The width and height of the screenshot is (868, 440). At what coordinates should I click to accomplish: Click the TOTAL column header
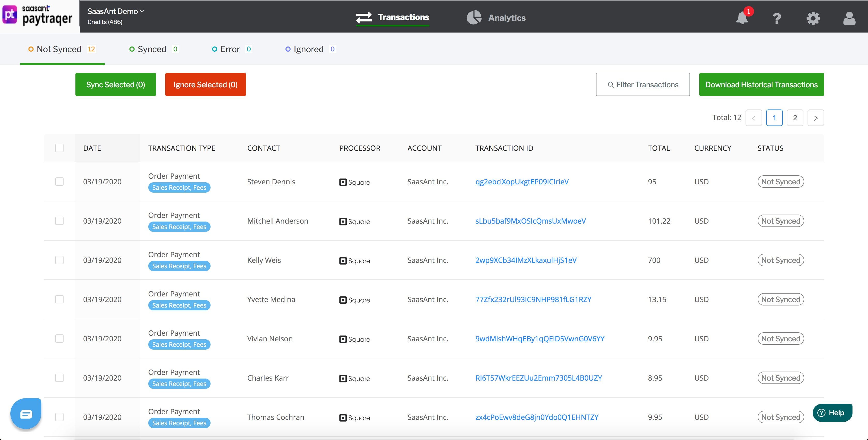[659, 148]
